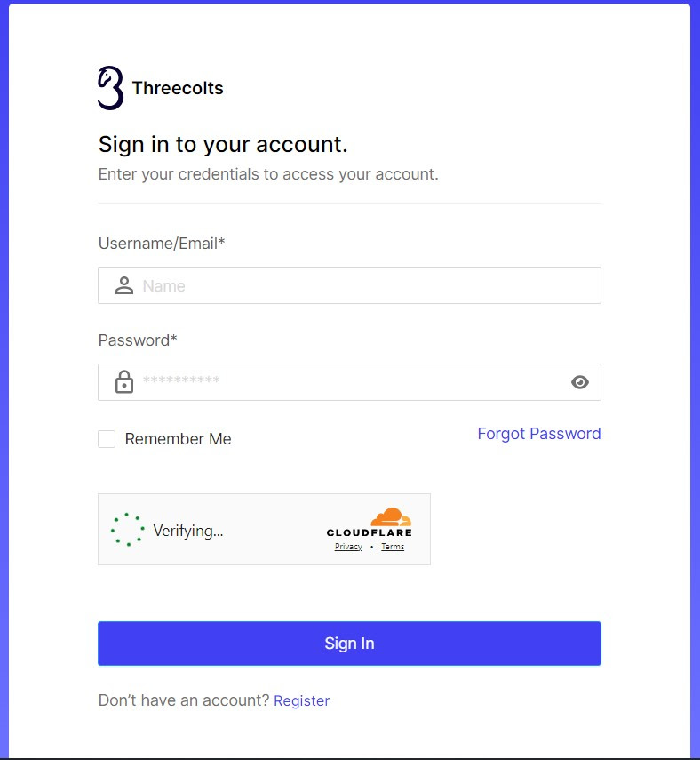
Task: Open the Register link
Action: click(x=301, y=700)
